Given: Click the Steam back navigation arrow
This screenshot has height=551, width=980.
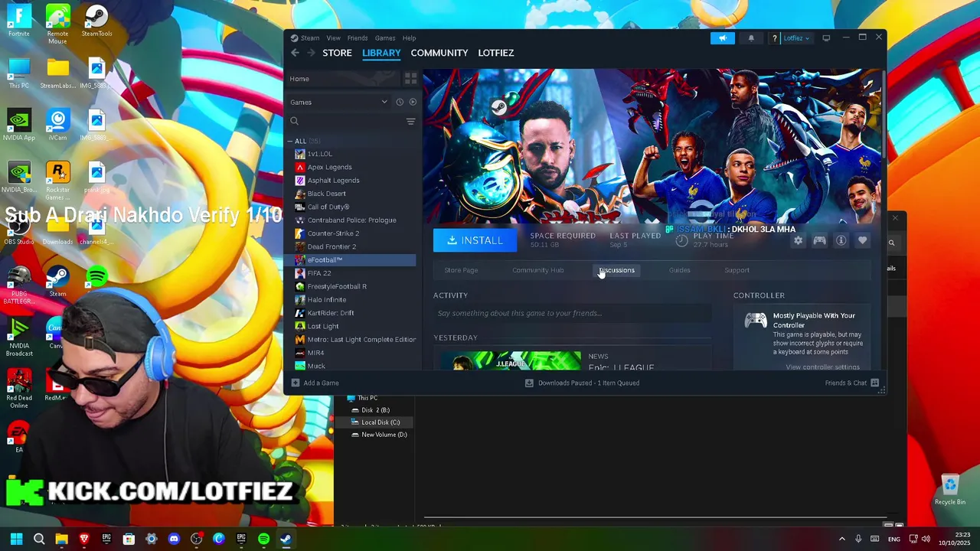Looking at the screenshot, I should pyautogui.click(x=295, y=53).
